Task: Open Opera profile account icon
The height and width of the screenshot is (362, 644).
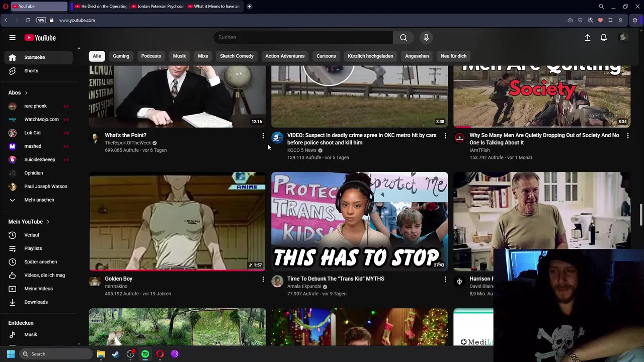Action: click(x=620, y=20)
